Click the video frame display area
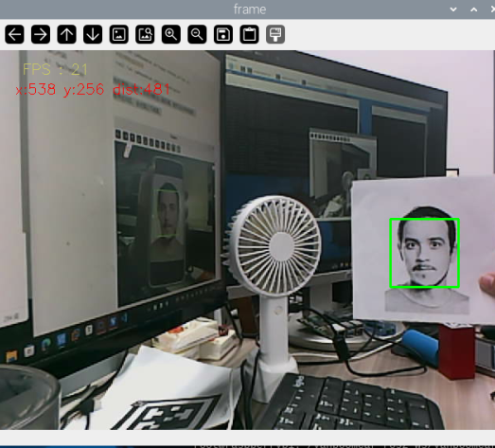The width and height of the screenshot is (495, 448). click(x=248, y=241)
